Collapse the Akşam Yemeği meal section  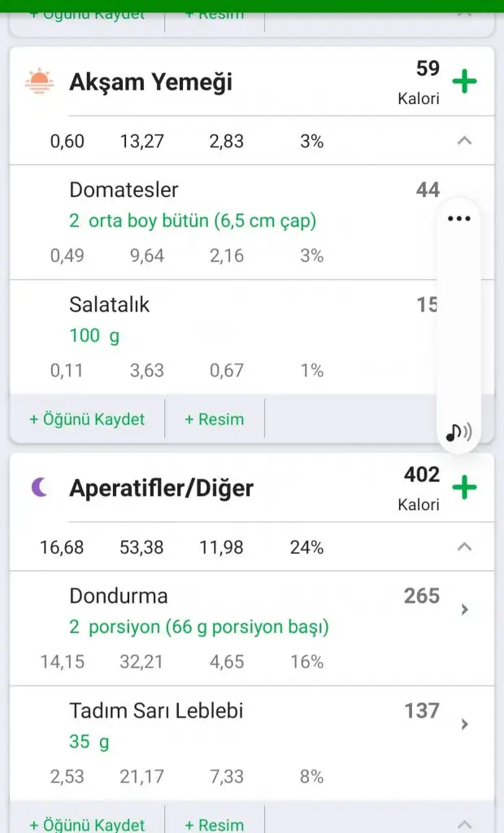click(464, 141)
